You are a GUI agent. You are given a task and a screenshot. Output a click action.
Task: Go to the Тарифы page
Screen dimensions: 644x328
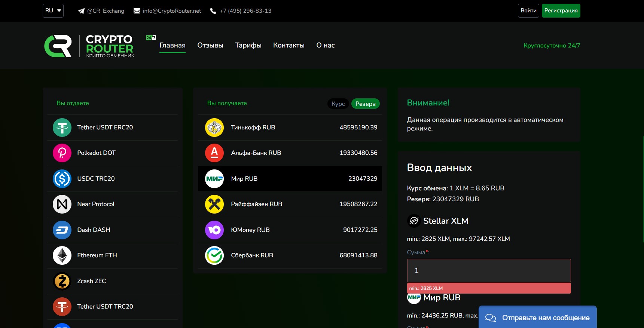[x=248, y=45]
